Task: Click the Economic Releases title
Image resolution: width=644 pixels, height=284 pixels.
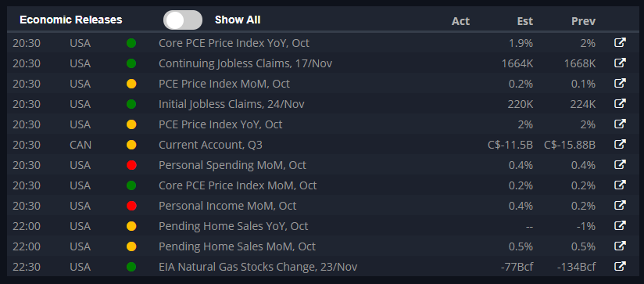Action: 71,20
